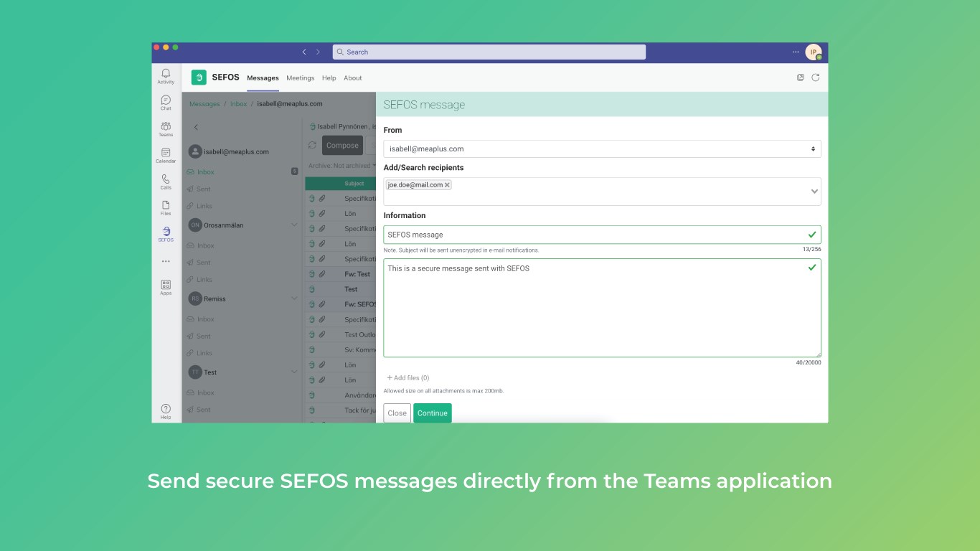The height and width of the screenshot is (551, 980).
Task: Switch to the Messages tab
Action: tap(263, 78)
